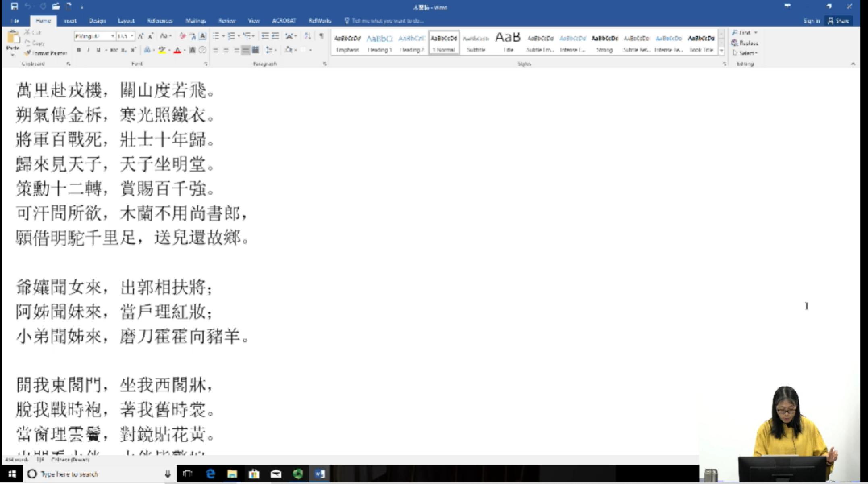This screenshot has height=484, width=868.
Task: Clear all formatting from text
Action: (183, 36)
